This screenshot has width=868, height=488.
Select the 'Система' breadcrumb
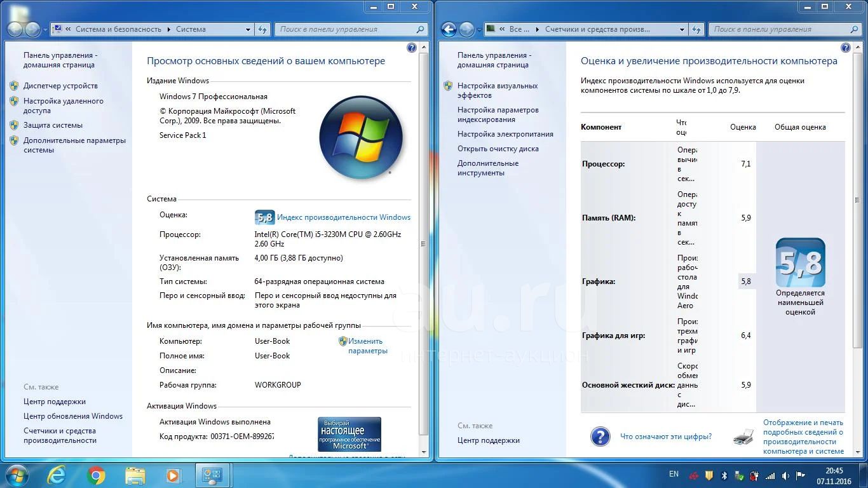pos(191,29)
